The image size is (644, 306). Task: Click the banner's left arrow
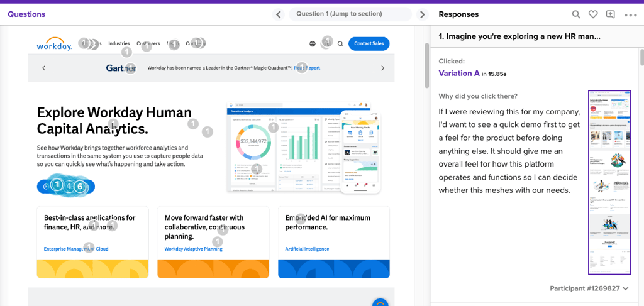(x=44, y=68)
